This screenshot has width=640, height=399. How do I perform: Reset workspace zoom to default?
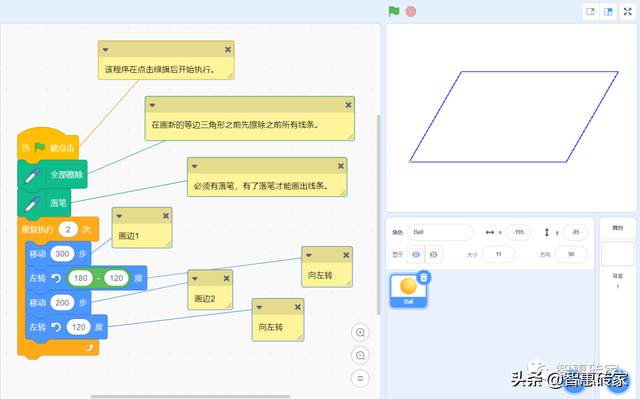[x=360, y=378]
